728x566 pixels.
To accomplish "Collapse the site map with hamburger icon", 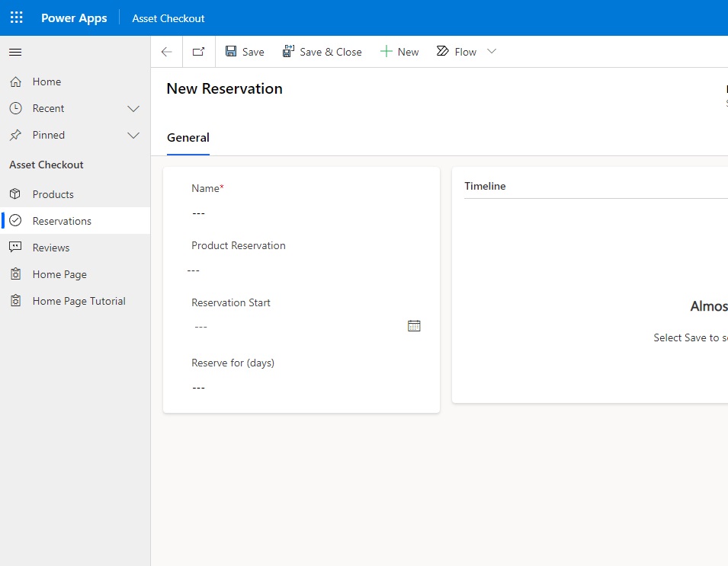I will pyautogui.click(x=14, y=52).
